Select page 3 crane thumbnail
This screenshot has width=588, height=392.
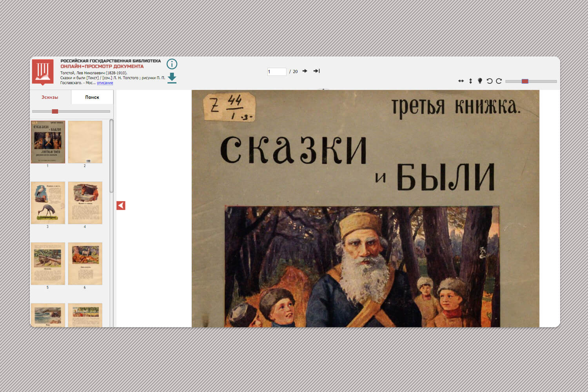pyautogui.click(x=48, y=203)
